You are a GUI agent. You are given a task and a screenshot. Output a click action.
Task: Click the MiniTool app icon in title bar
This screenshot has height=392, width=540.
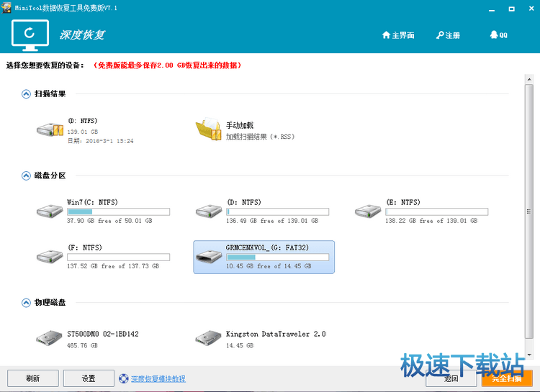click(6, 7)
